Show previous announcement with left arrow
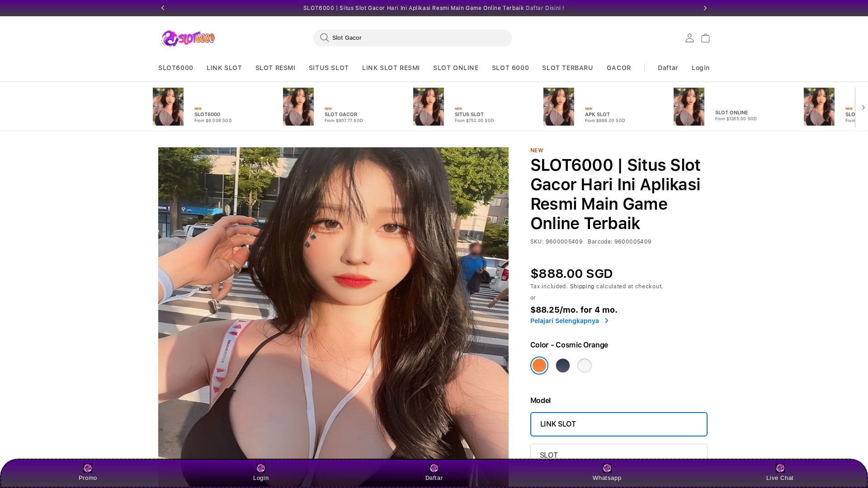The height and width of the screenshot is (488, 868). tap(163, 8)
